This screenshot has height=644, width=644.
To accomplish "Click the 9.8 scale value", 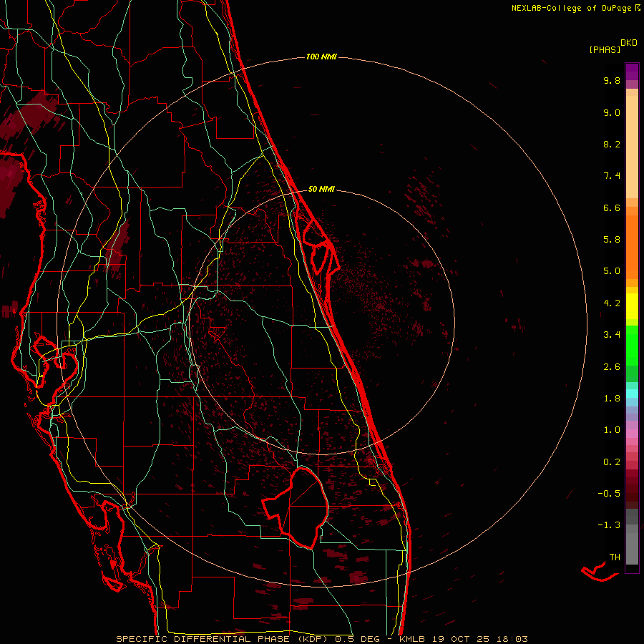I will [612, 80].
